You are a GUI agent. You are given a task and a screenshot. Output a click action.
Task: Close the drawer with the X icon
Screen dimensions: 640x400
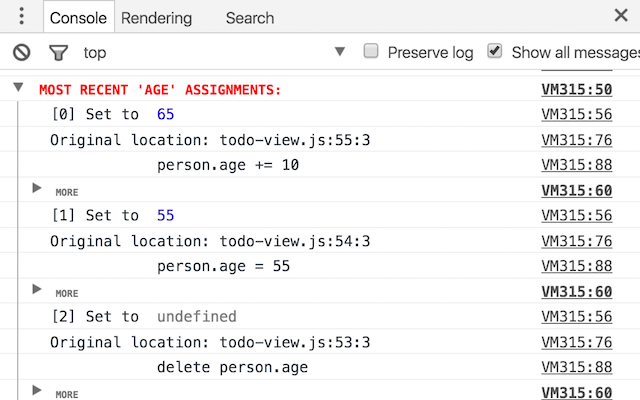[621, 16]
